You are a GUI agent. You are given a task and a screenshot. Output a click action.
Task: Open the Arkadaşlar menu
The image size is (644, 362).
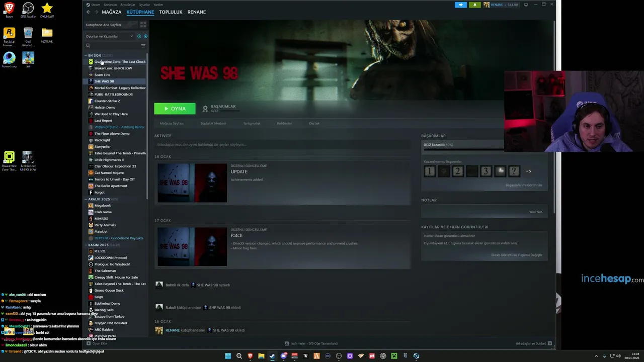tap(128, 5)
